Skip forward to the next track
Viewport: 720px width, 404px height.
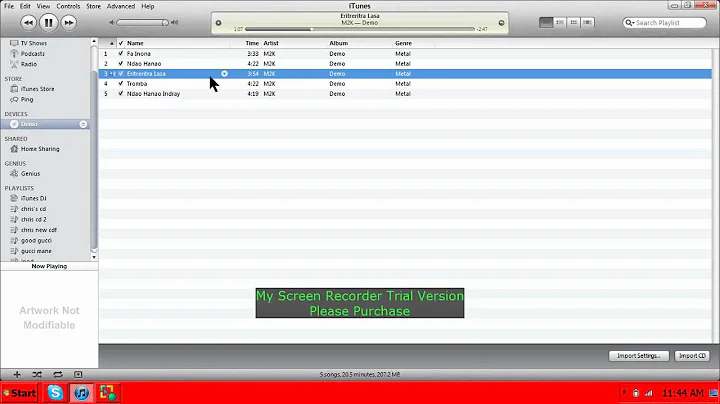click(68, 22)
